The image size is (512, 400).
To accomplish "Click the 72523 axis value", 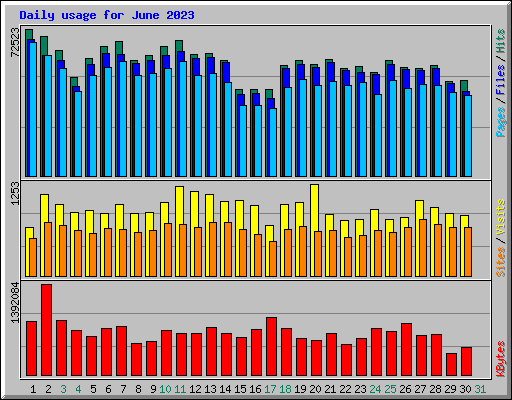I will point(15,42).
